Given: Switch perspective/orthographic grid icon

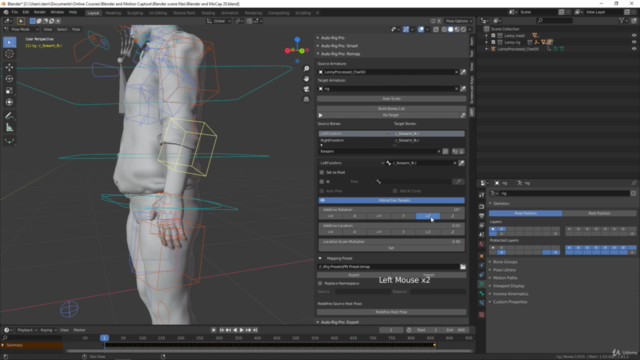Looking at the screenshot, I should point(306,99).
